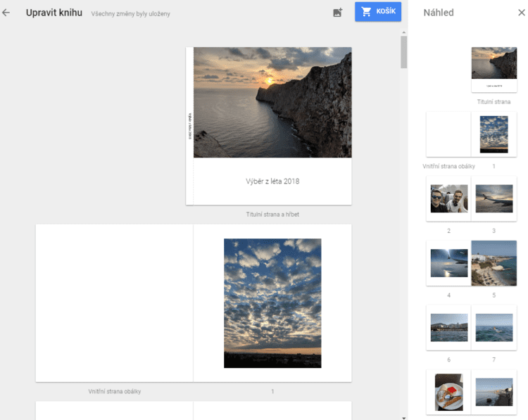The height and width of the screenshot is (420, 528).
Task: Select the page 4 sun over sea thumbnail
Action: point(449,263)
